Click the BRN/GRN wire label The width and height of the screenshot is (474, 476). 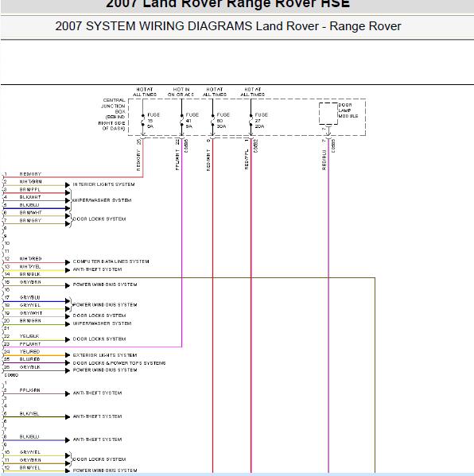click(30, 320)
